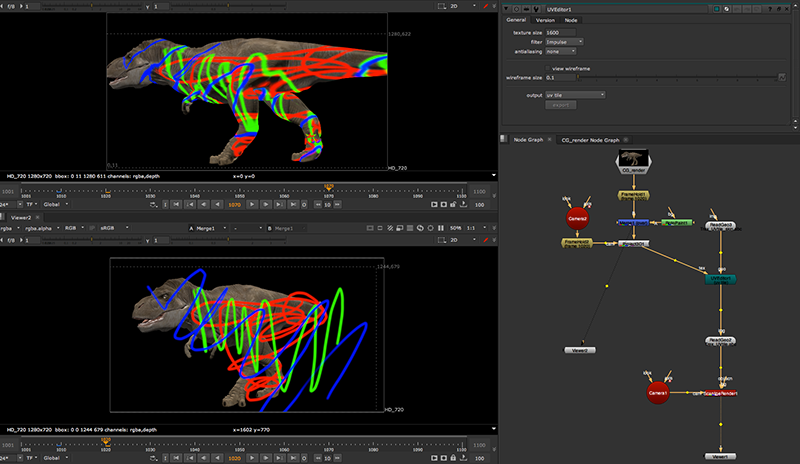Select the Viewer1 node
Image resolution: width=800 pixels, height=464 pixels.
coord(719,454)
